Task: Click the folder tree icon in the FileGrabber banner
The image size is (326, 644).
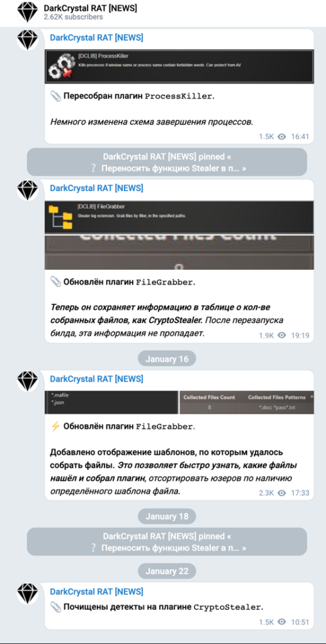Action: pyautogui.click(x=60, y=217)
